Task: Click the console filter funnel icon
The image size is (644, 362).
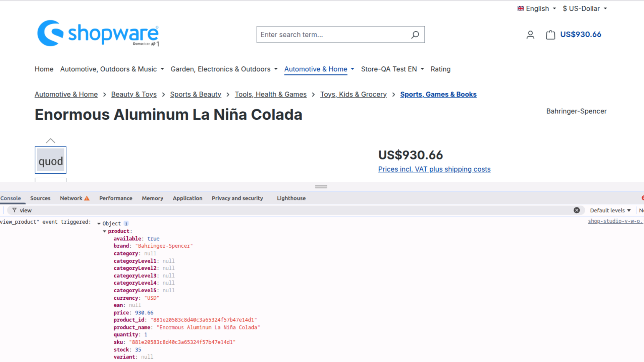Action: coord(14,210)
